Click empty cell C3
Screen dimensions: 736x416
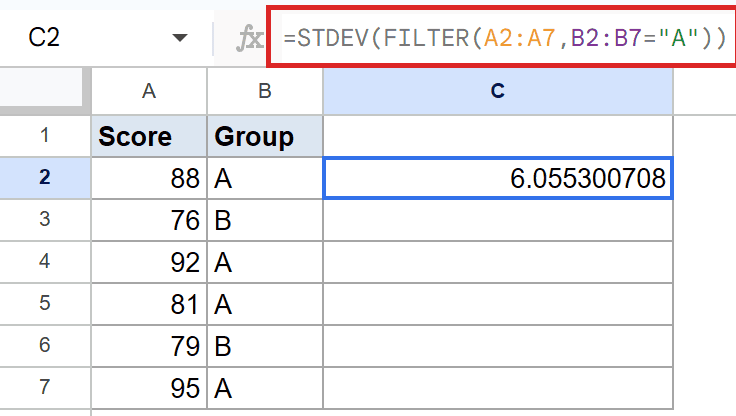coord(498,220)
